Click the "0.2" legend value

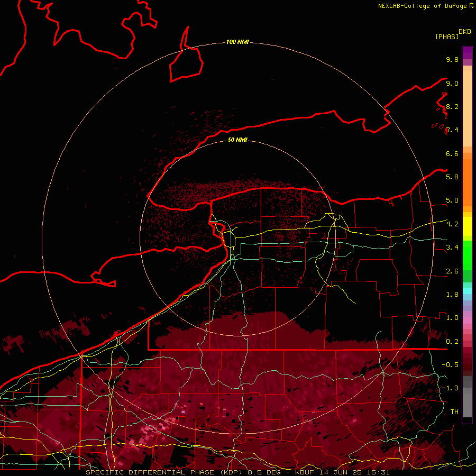(x=452, y=341)
